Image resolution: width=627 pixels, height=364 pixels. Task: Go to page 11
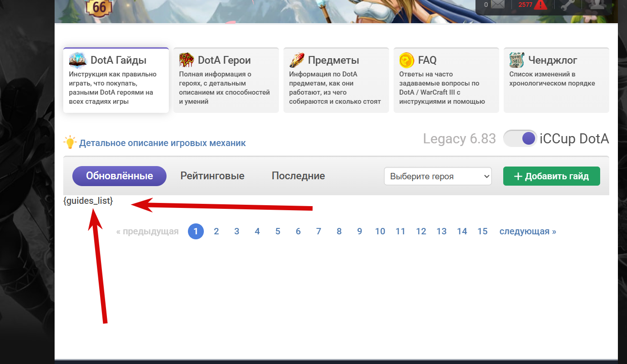click(400, 231)
